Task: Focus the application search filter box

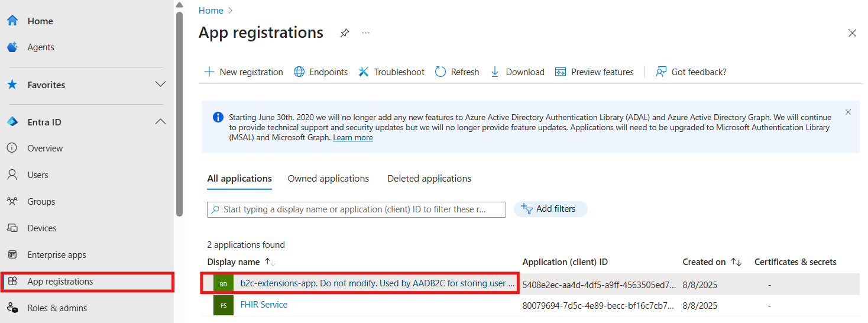Action: 357,209
